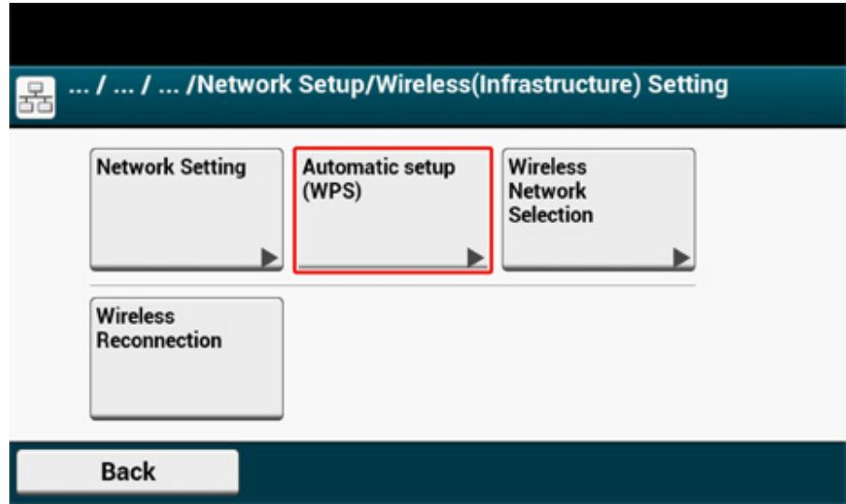The height and width of the screenshot is (504, 846).
Task: Click the arrow on Network Setting tile
Action: coord(269,258)
